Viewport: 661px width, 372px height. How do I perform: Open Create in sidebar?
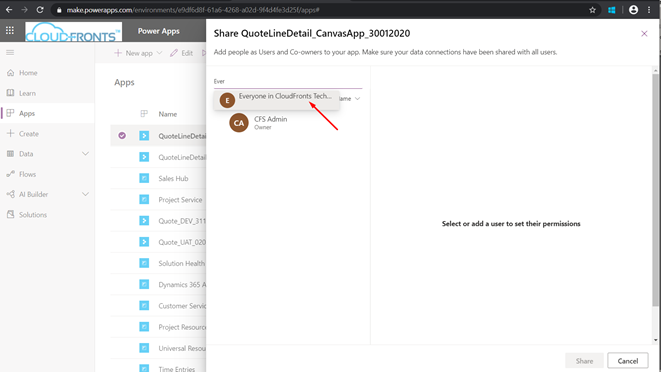tap(29, 134)
